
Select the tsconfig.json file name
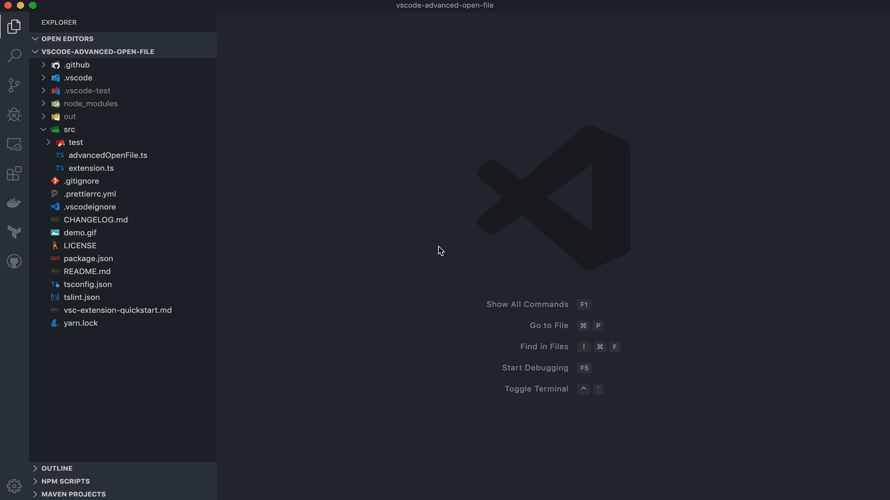pyautogui.click(x=87, y=284)
